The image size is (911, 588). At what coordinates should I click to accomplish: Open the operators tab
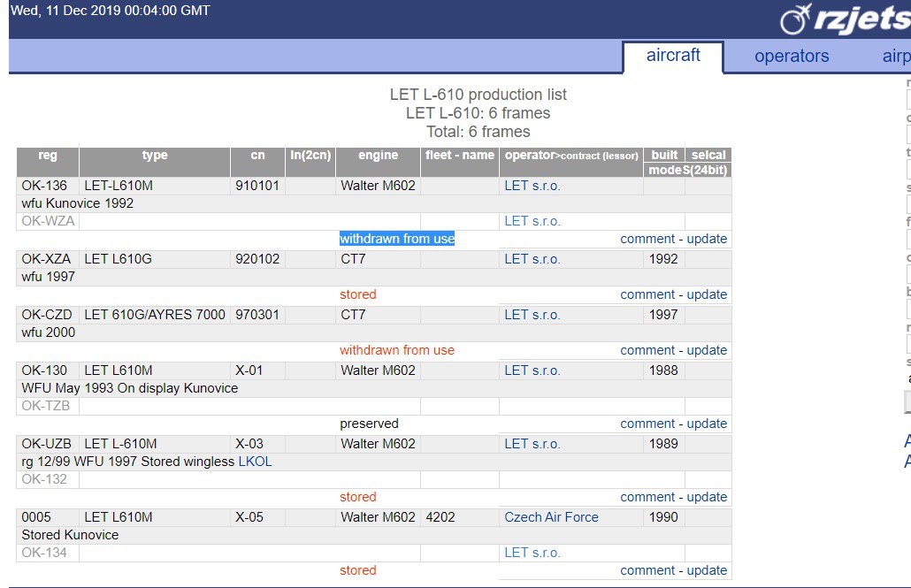[792, 57]
